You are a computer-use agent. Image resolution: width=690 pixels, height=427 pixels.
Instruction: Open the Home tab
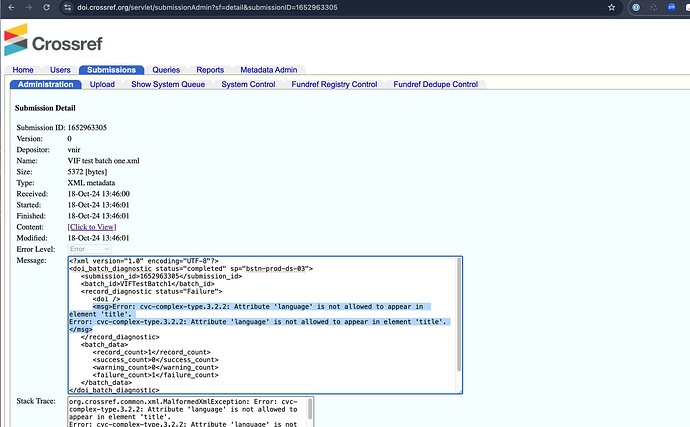23,70
